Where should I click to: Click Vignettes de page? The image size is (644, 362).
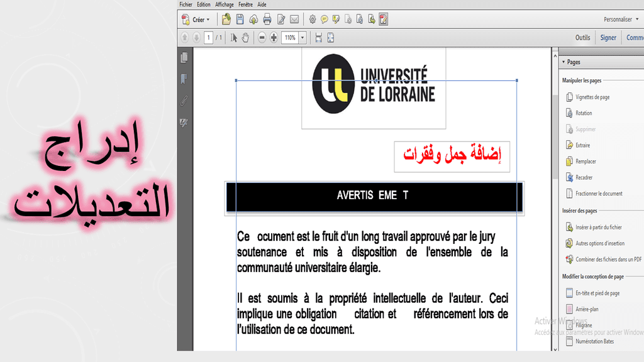(588, 97)
